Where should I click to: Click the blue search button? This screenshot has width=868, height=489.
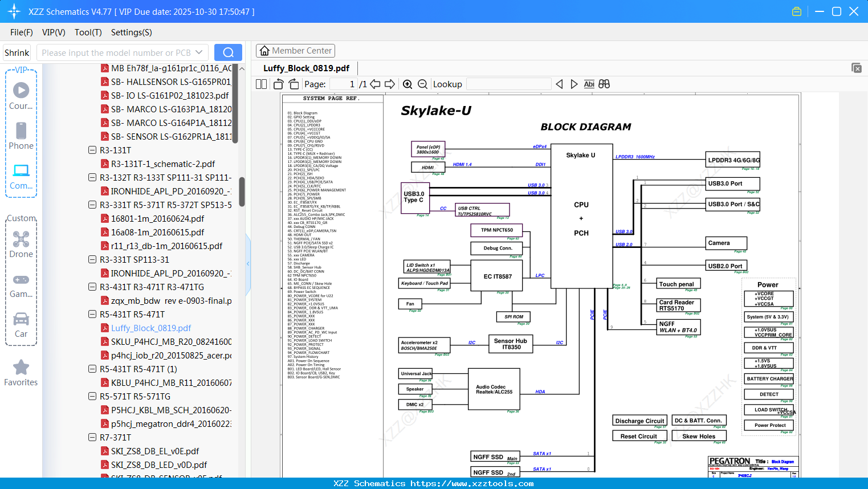pos(228,52)
